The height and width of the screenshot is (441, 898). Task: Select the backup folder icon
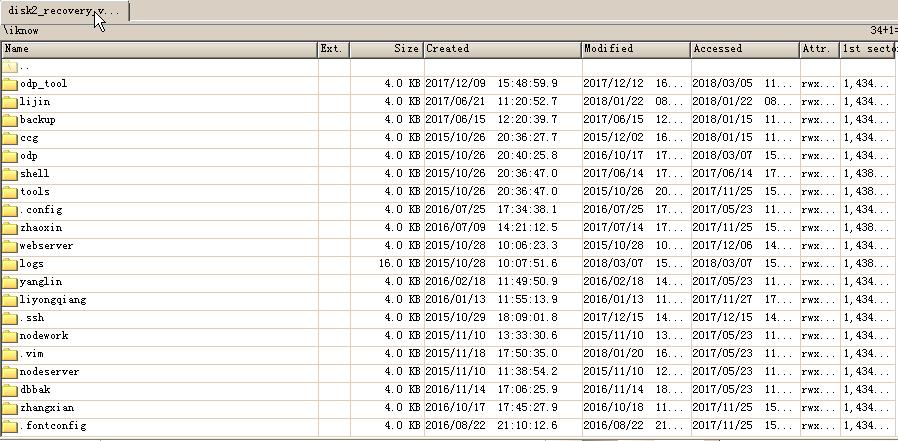click(x=10, y=120)
